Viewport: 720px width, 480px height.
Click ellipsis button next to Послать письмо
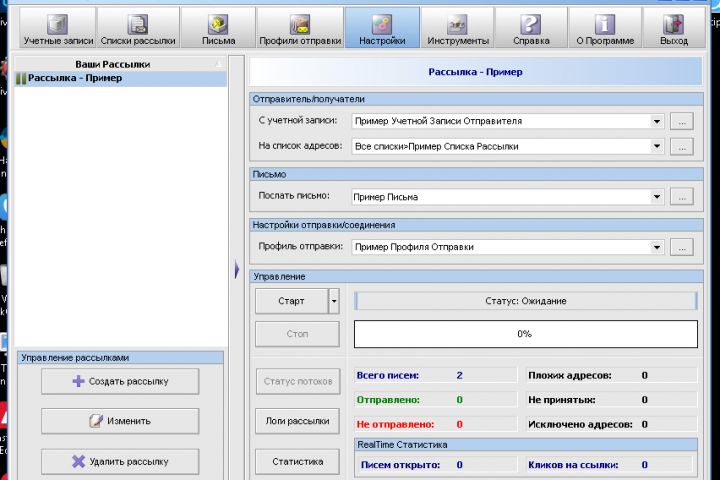[x=682, y=197]
